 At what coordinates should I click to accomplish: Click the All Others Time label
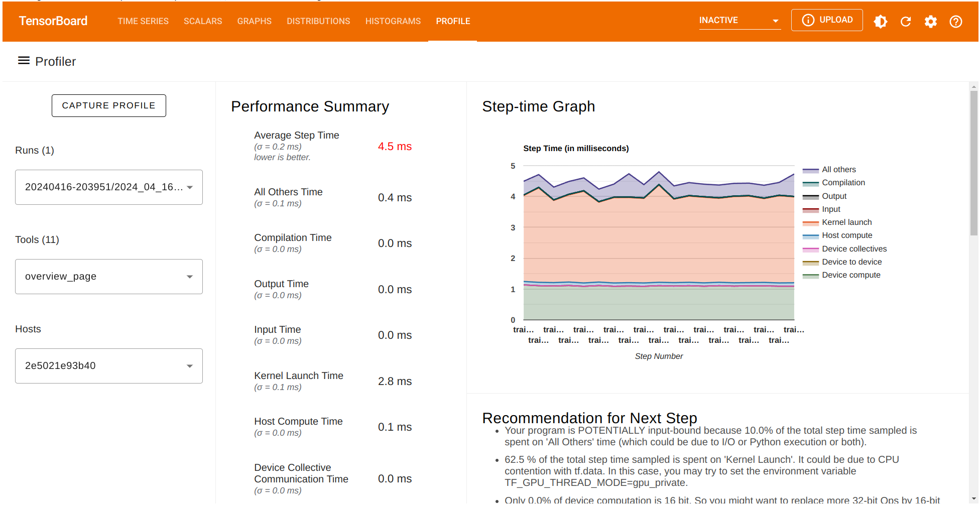tap(288, 192)
